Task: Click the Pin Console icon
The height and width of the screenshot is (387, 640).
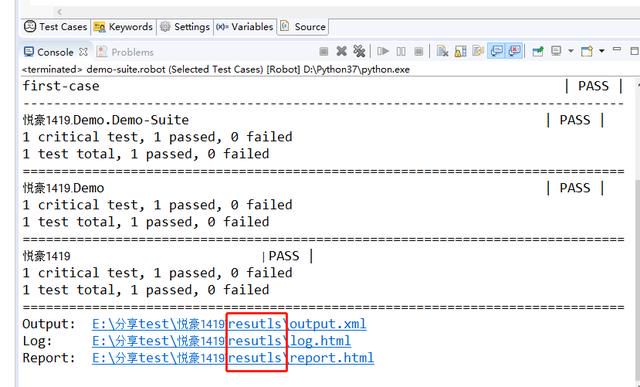Action: pyautogui.click(x=538, y=51)
